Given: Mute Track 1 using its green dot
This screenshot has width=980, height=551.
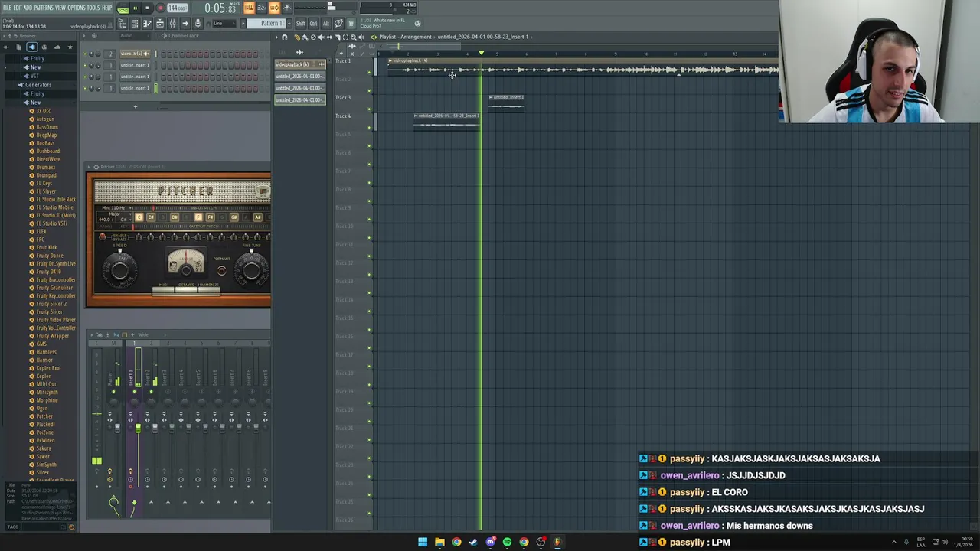Looking at the screenshot, I should tap(369, 72).
